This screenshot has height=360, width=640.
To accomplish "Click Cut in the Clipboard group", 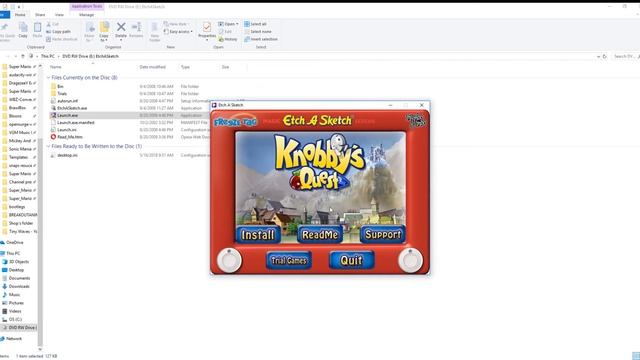I will pyautogui.click(x=53, y=24).
